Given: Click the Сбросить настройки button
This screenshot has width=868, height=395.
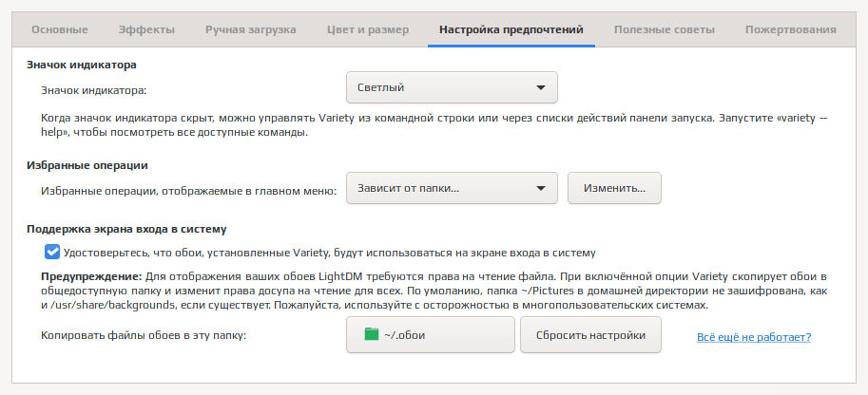Looking at the screenshot, I should coord(590,334).
